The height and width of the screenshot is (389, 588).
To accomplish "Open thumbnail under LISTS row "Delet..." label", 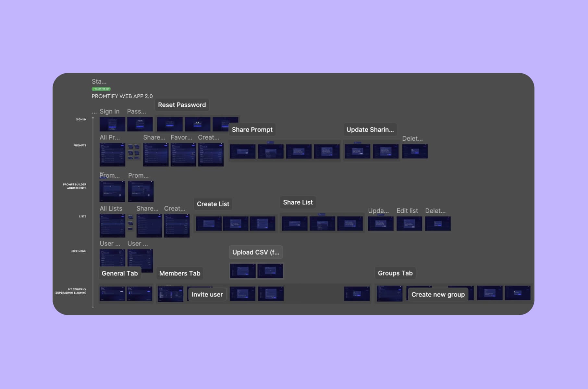I will coord(438,224).
